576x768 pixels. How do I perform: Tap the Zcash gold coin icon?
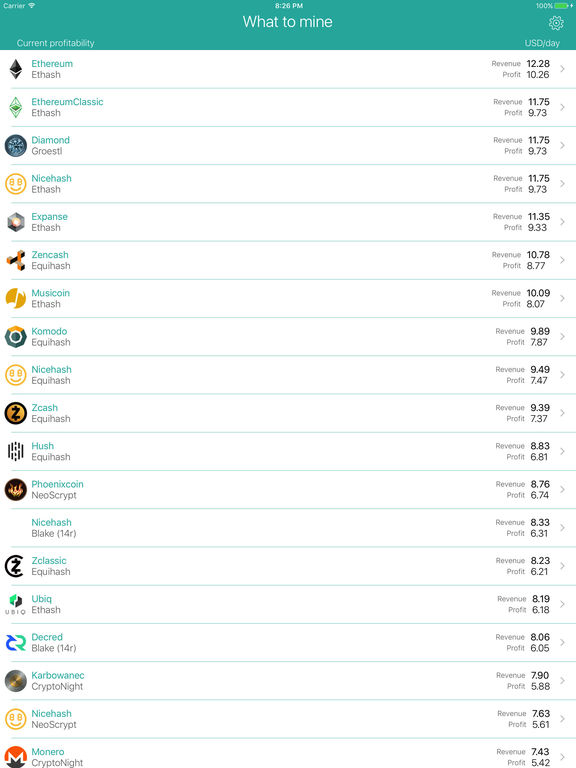(16, 413)
